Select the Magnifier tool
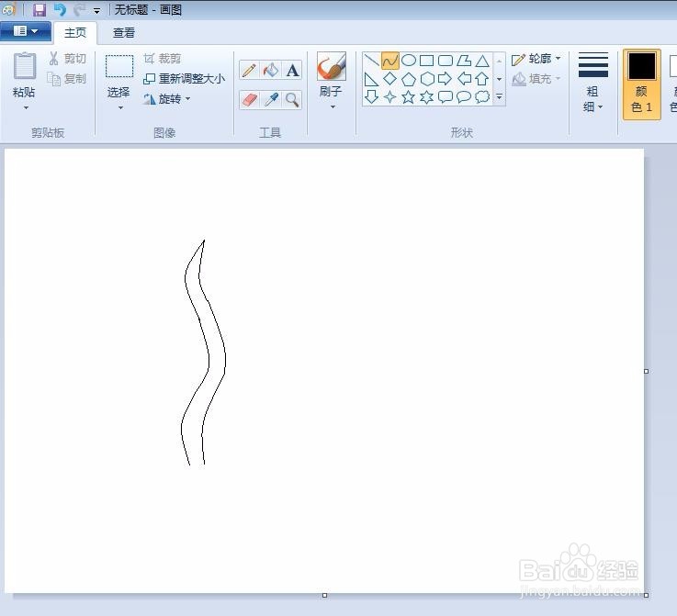677x616 pixels. 292,100
